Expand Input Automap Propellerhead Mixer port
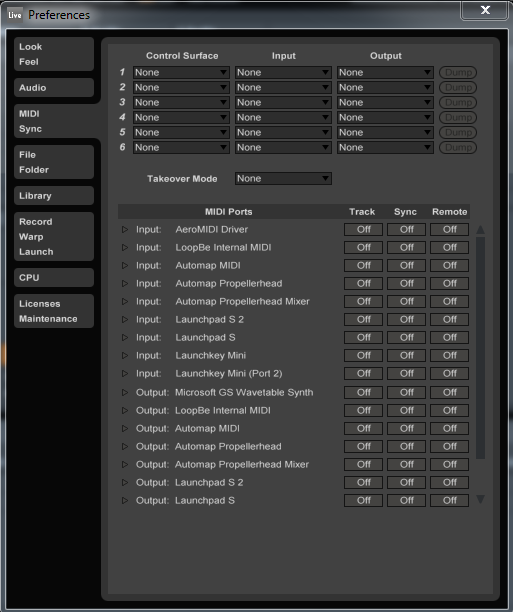 click(125, 301)
